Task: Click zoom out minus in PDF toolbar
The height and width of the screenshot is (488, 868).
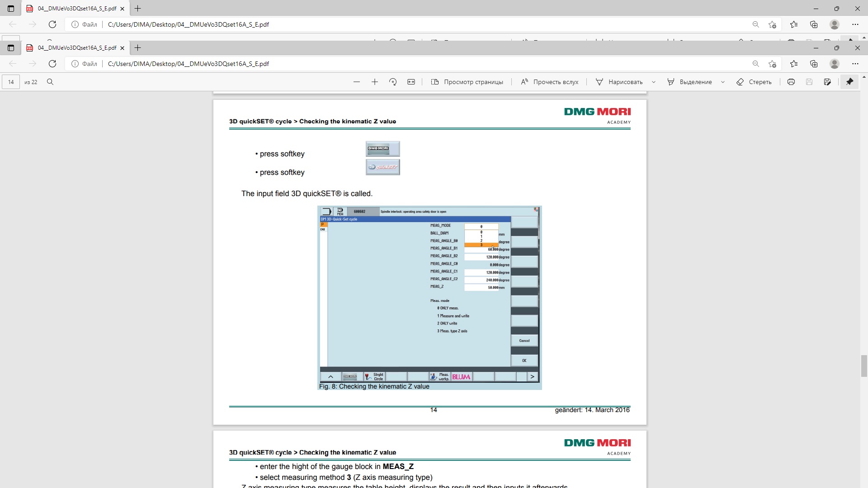Action: click(x=357, y=82)
